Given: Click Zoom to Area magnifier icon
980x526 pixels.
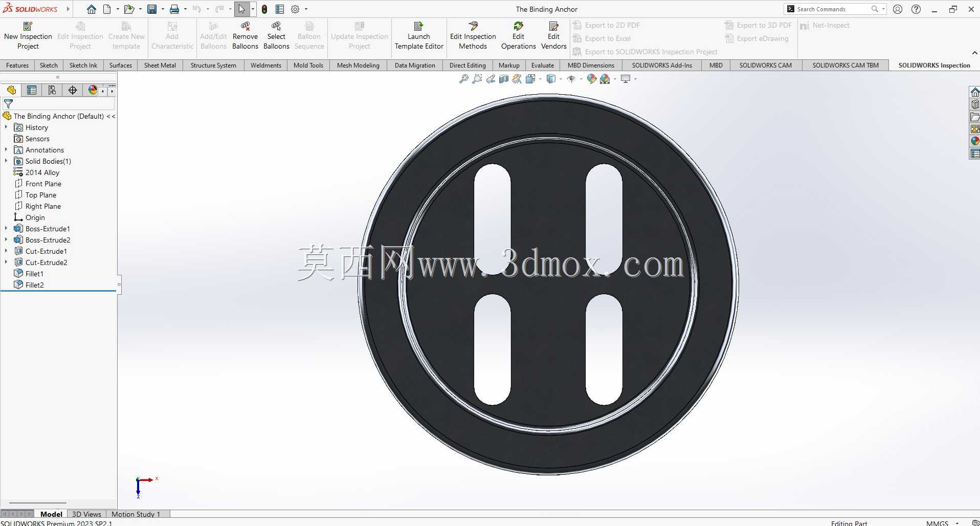Looking at the screenshot, I should pyautogui.click(x=477, y=79).
